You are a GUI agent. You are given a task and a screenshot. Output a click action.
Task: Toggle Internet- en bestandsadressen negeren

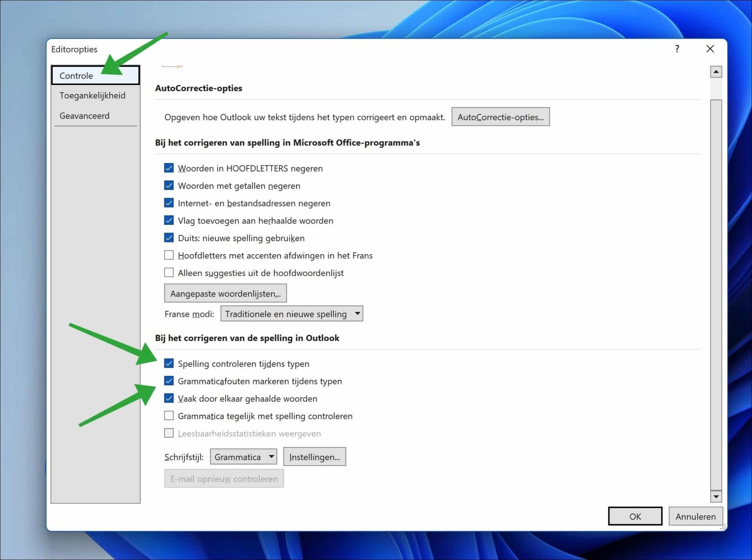pos(169,202)
